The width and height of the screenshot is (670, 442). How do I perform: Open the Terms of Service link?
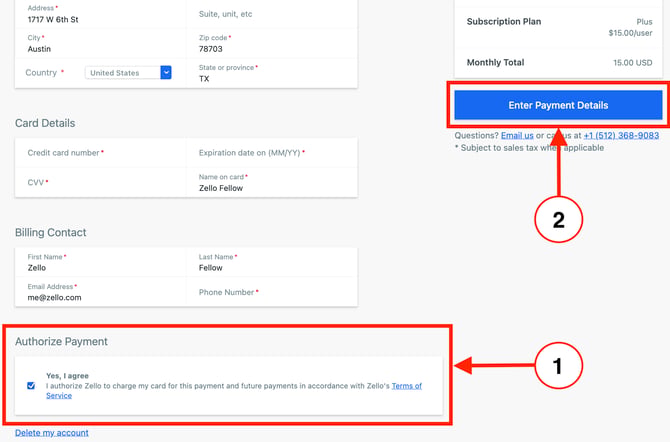(234, 391)
